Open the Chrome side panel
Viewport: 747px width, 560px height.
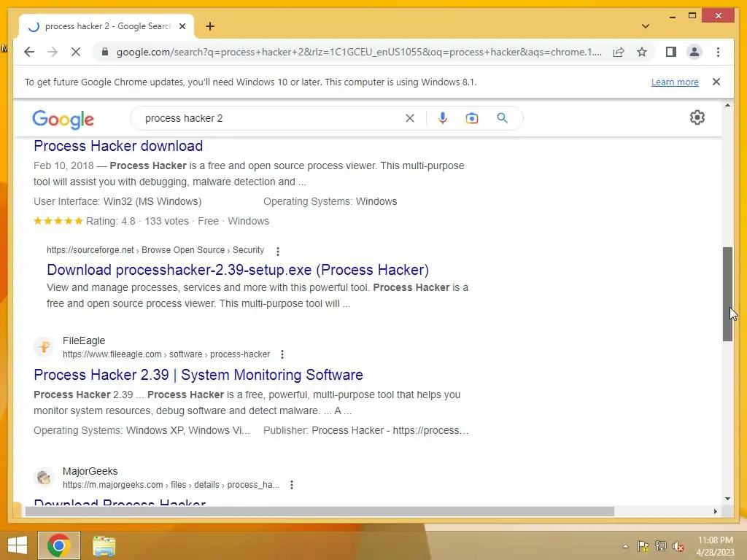coord(671,52)
